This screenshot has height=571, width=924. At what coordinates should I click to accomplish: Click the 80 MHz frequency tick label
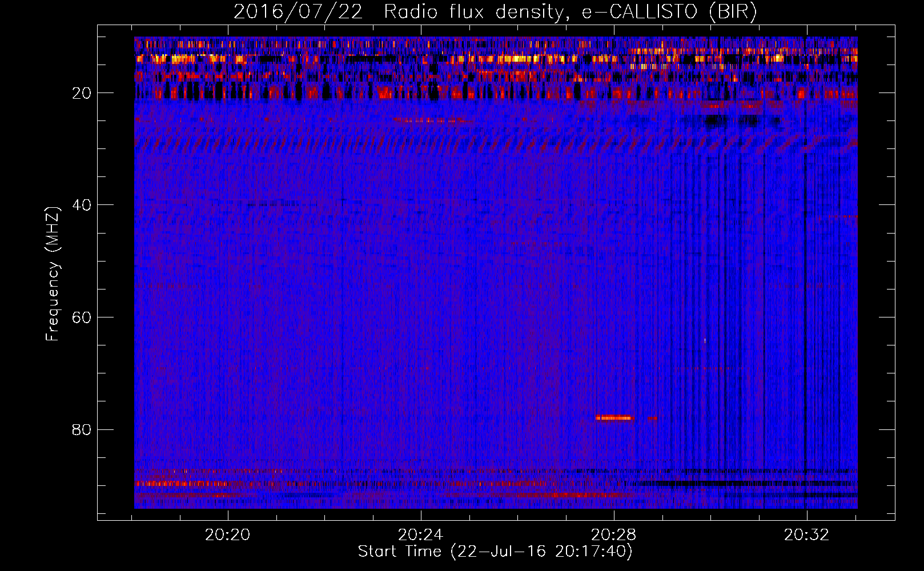82,429
